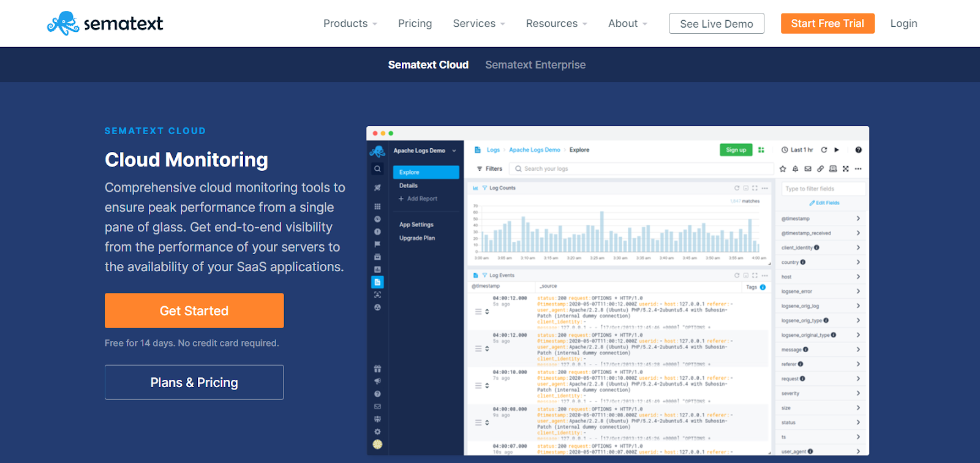Click the @timestamp column header in Log Events
This screenshot has width=980, height=463.
tap(486, 286)
